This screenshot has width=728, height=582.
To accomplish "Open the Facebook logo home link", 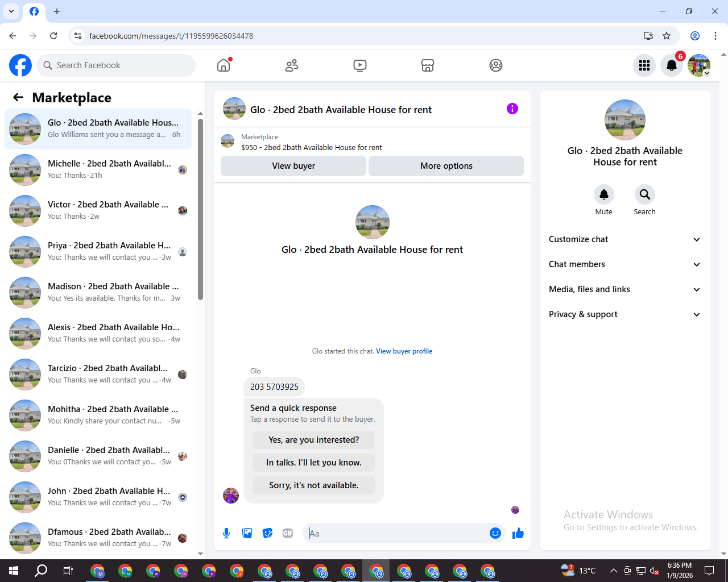I will [x=20, y=65].
